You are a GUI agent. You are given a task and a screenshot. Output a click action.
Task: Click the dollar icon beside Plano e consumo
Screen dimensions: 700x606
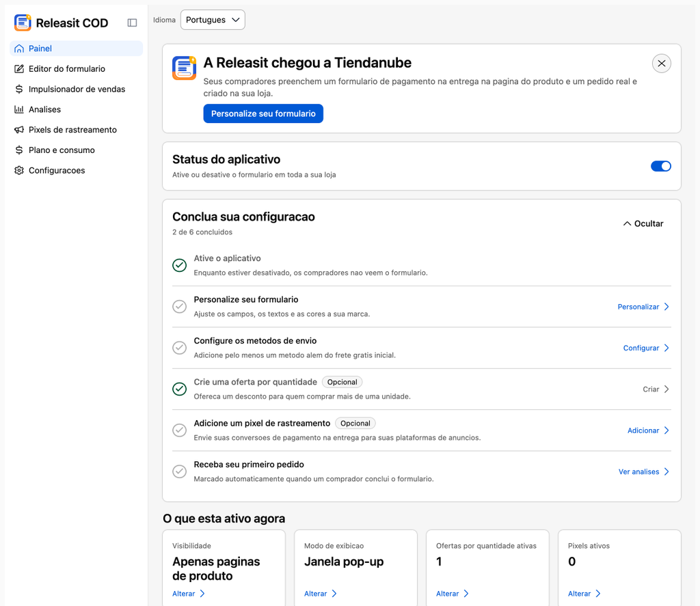[x=19, y=150]
